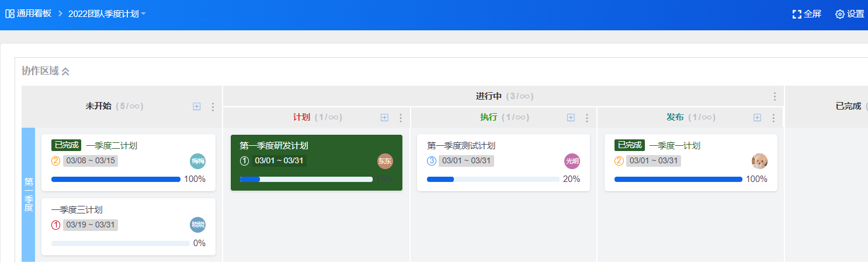Open the 未开始 column more menu
The height and width of the screenshot is (263, 868).
click(x=213, y=107)
